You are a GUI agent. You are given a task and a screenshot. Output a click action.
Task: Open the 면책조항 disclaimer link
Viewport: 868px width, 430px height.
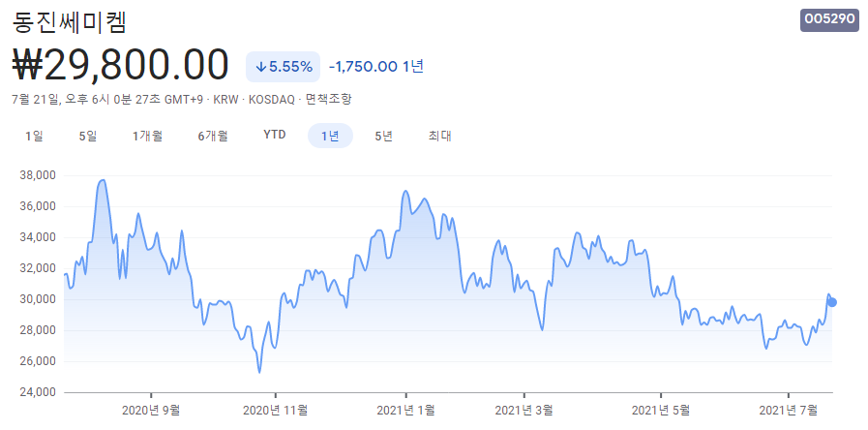click(328, 100)
